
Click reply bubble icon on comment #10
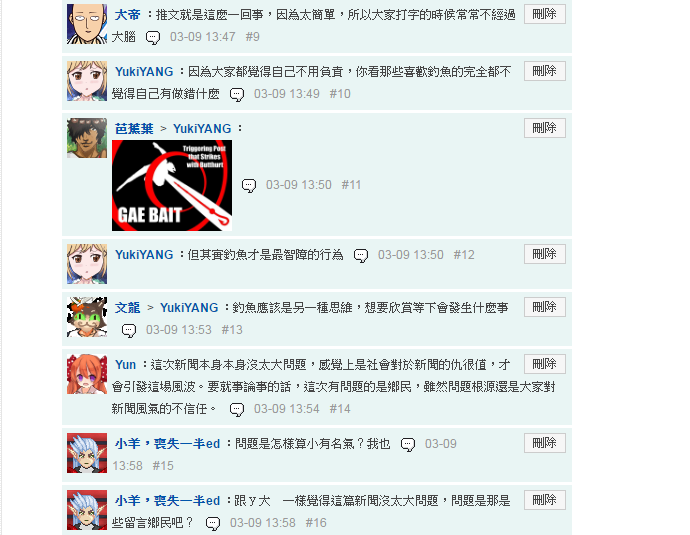click(x=237, y=95)
